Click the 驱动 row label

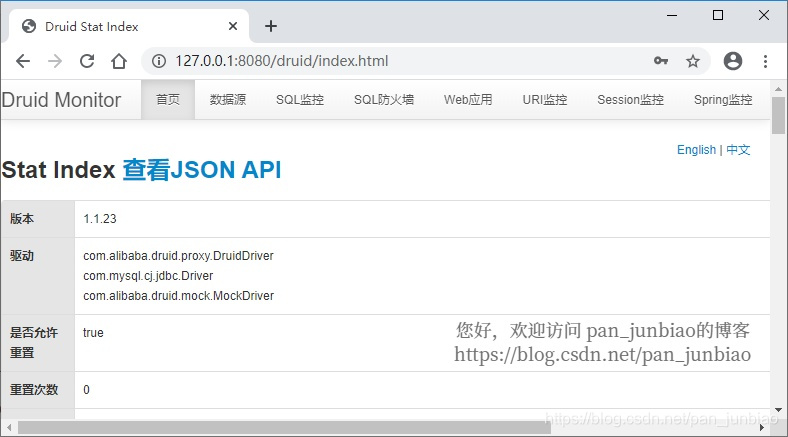[x=22, y=256]
